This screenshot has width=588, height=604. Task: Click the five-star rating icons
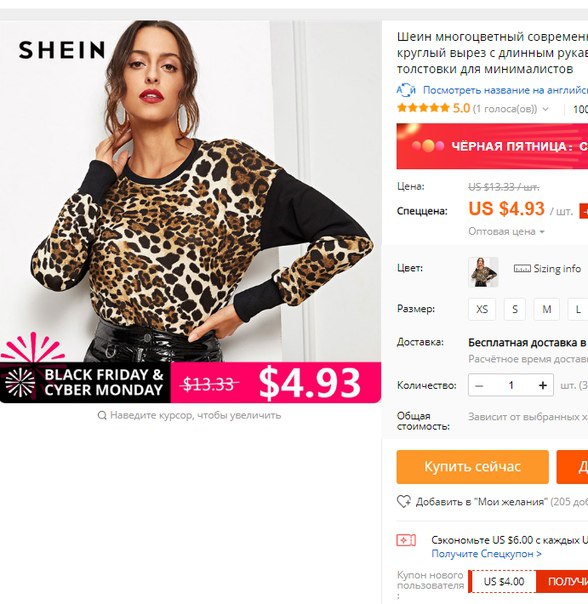[423, 108]
